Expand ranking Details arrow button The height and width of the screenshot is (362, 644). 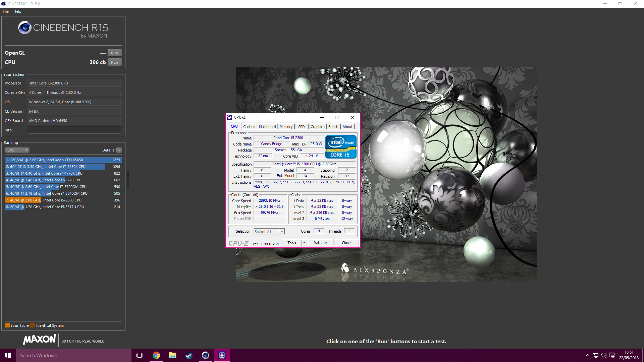coord(119,150)
